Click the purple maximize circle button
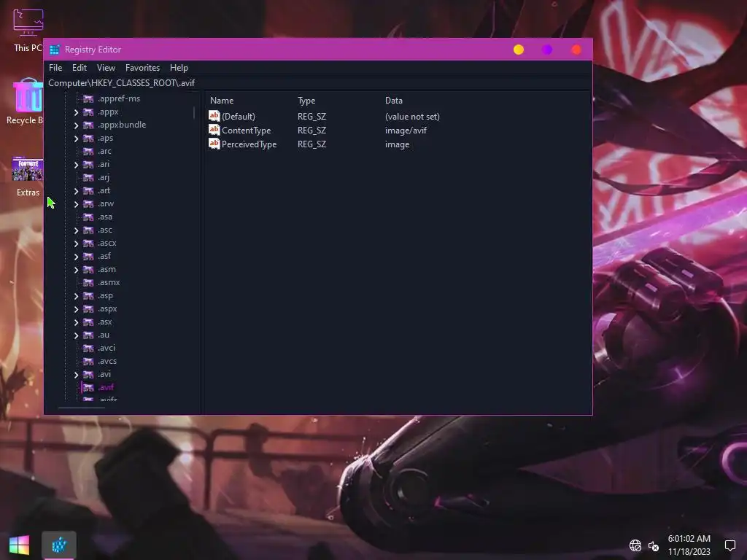This screenshot has height=560, width=747. pos(547,50)
